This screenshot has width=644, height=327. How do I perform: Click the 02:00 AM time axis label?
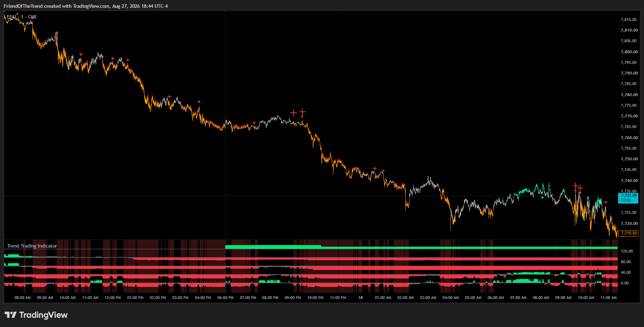[405, 298]
